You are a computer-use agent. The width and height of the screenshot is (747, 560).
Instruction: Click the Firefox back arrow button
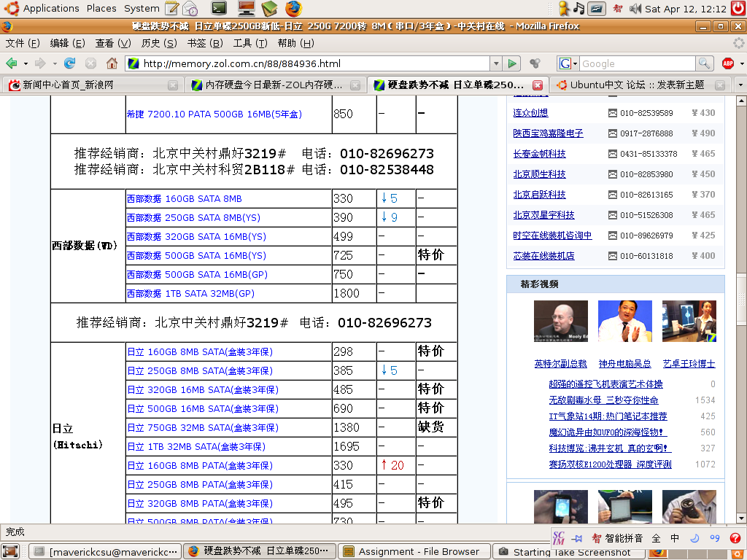[x=12, y=63]
